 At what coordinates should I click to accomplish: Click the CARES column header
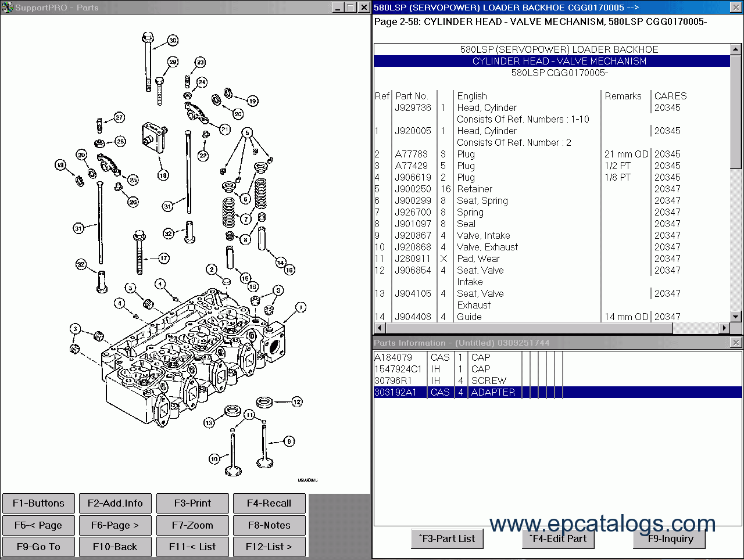point(670,96)
